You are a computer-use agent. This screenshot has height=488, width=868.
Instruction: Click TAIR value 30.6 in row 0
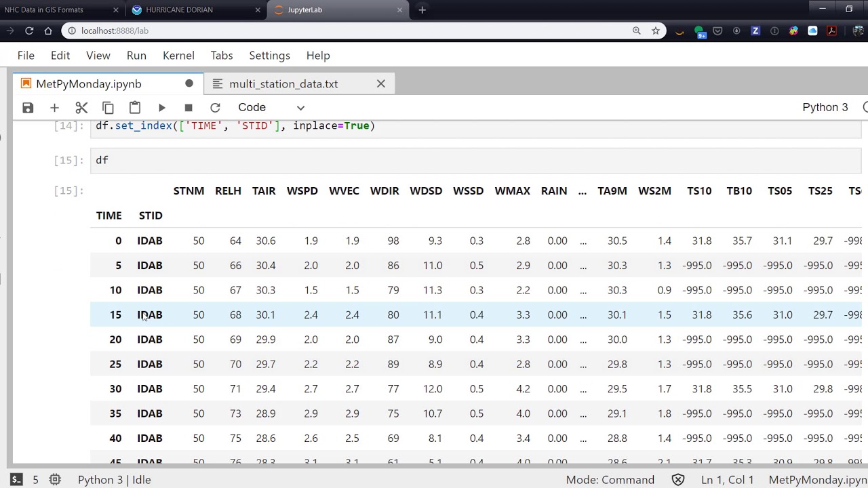coord(266,241)
